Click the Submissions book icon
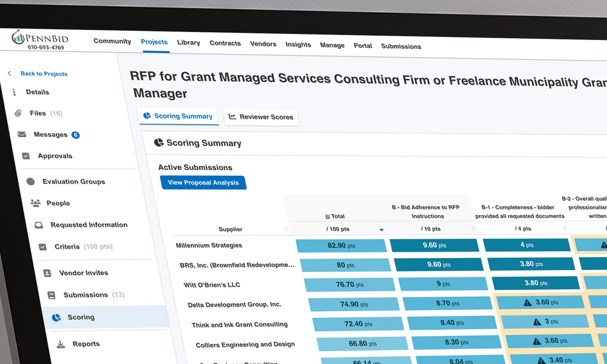 pos(52,295)
